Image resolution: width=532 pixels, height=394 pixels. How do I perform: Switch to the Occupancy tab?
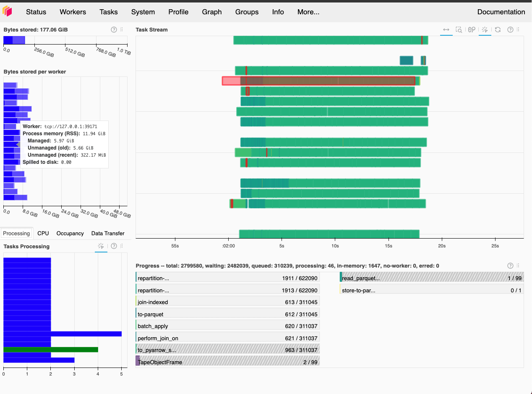point(70,233)
